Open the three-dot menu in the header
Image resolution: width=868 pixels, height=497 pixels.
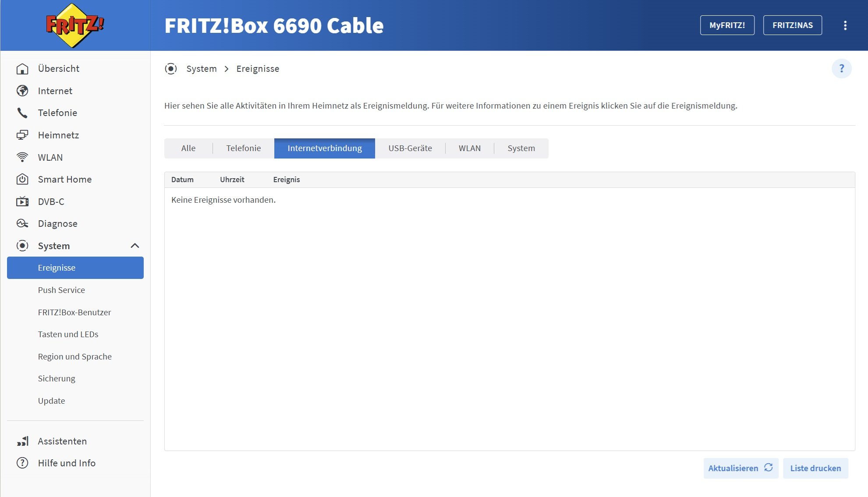845,25
